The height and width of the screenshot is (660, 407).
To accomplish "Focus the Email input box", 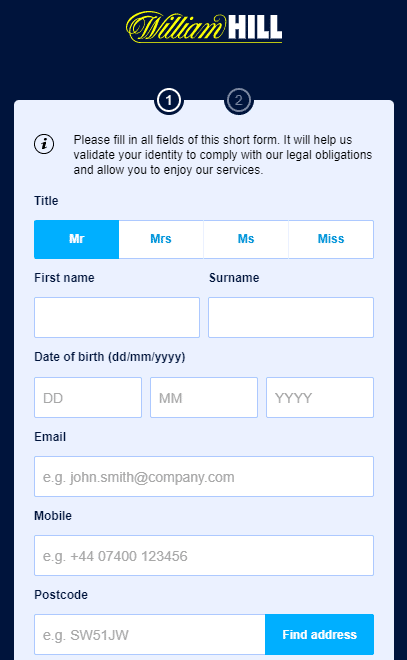I will pyautogui.click(x=204, y=476).
